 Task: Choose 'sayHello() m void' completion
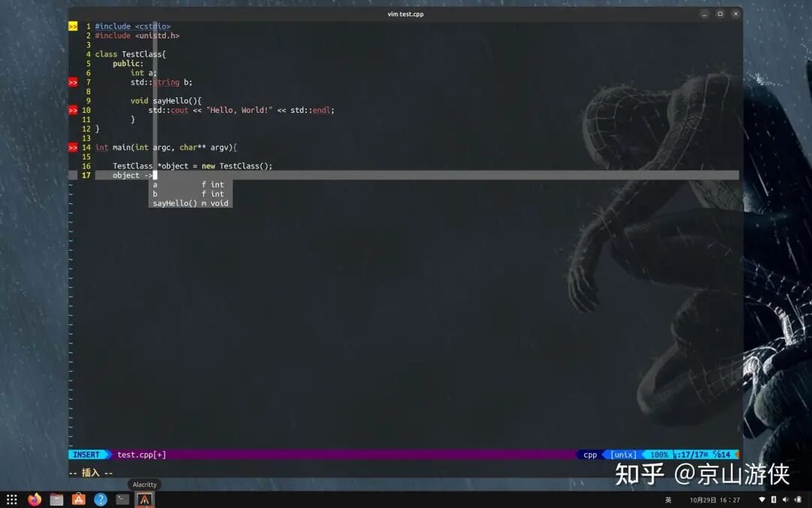point(190,203)
